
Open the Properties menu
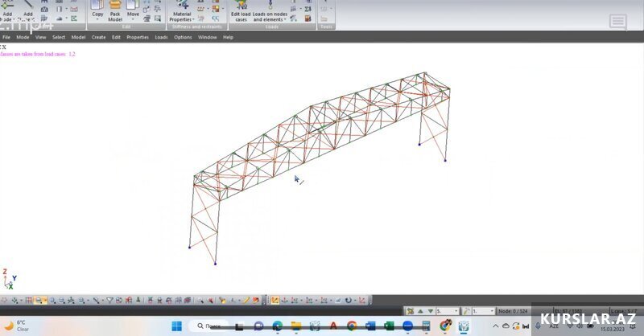(137, 37)
